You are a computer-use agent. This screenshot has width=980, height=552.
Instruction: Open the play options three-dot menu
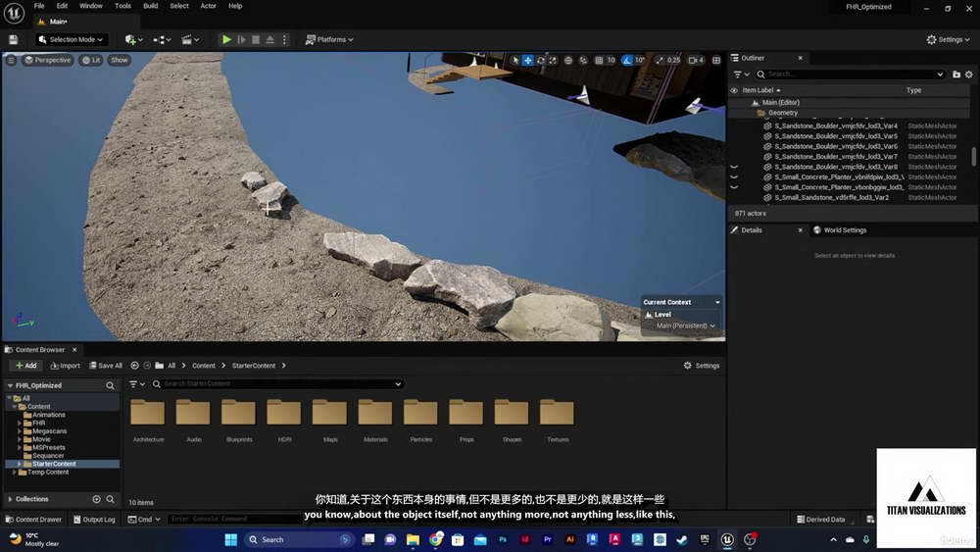284,39
